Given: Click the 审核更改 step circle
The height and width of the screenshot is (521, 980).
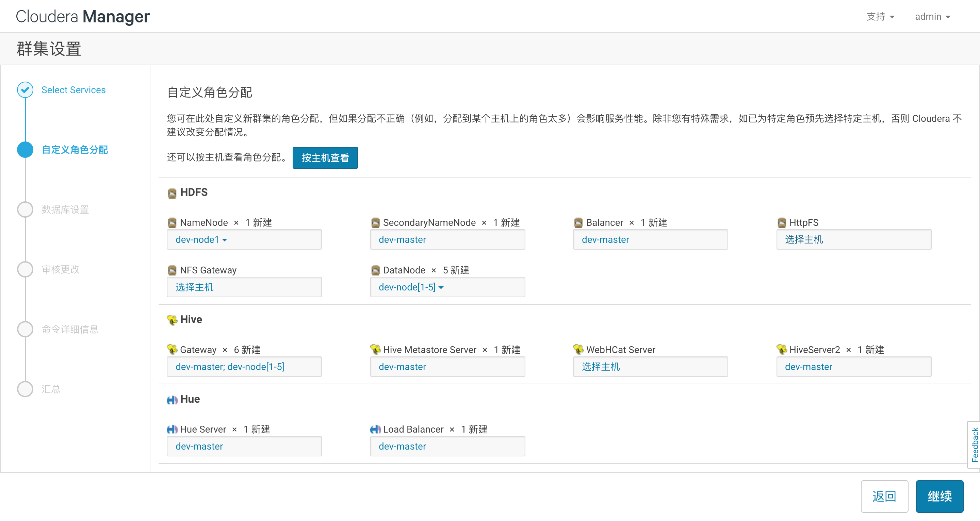Looking at the screenshot, I should pos(25,269).
